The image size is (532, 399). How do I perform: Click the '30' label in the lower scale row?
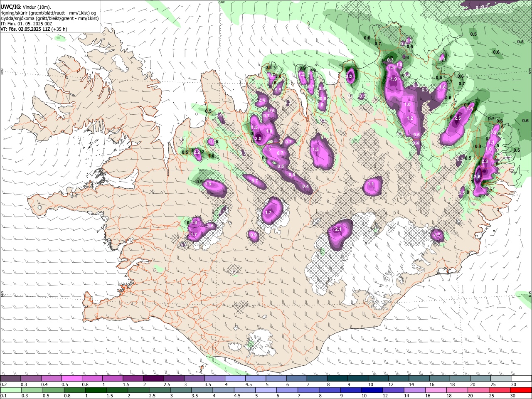pyautogui.click(x=513, y=397)
